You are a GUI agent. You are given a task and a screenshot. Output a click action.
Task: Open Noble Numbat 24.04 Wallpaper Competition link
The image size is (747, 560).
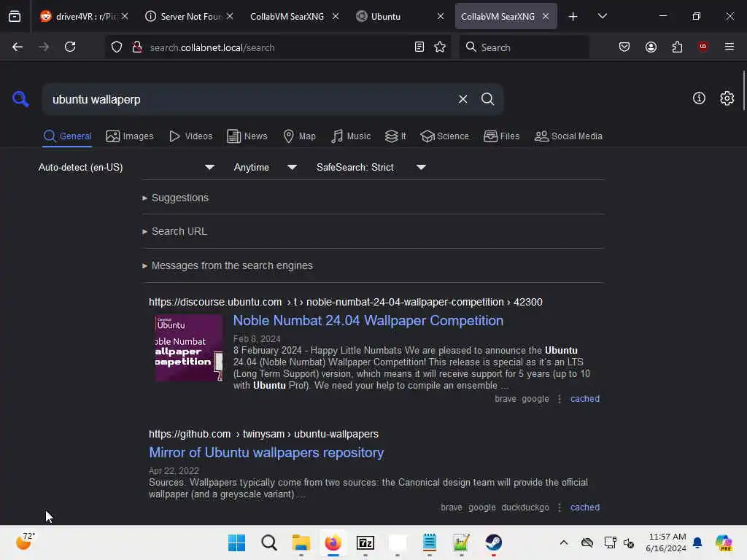pos(368,321)
